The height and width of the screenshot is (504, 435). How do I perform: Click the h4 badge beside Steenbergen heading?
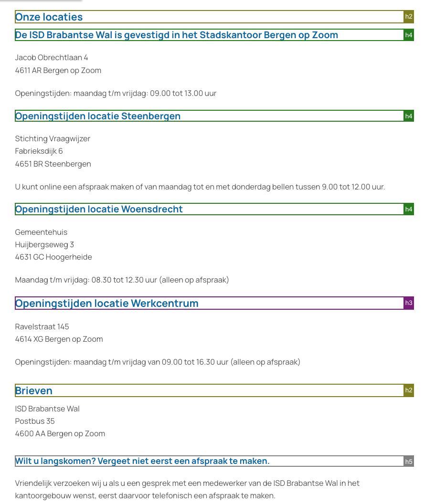(x=408, y=116)
